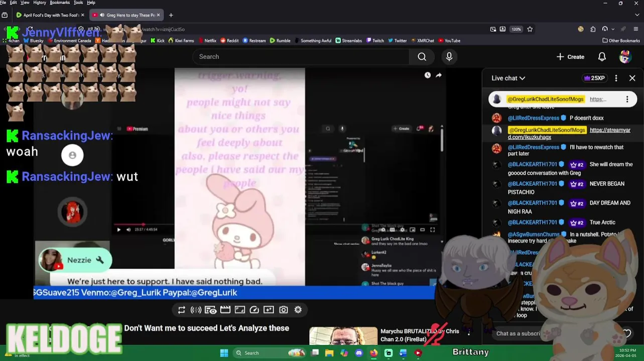Open the XMRChat bookmark
Screen dimensions: 644x361
[x=423, y=41]
